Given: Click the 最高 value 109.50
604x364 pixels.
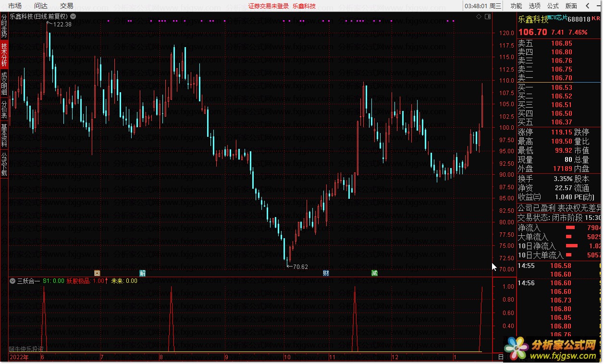Looking at the screenshot, I should [x=561, y=141].
